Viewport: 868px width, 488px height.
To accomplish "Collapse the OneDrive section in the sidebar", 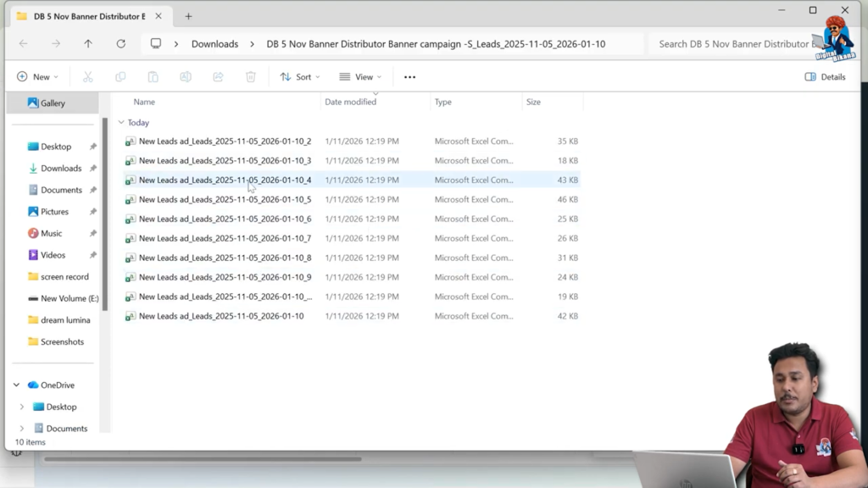I will coord(15,385).
